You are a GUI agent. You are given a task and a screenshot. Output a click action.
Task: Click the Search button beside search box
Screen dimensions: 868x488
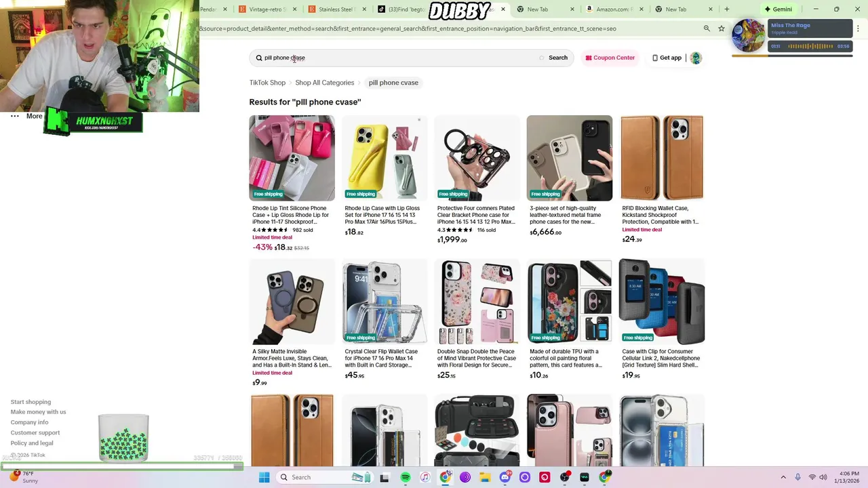click(558, 58)
